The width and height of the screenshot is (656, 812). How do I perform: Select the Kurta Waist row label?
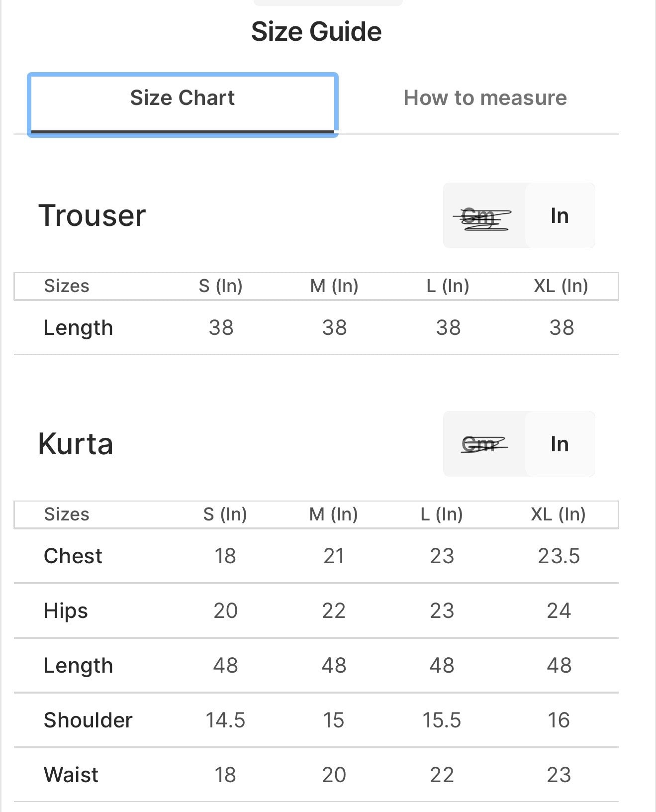click(71, 775)
